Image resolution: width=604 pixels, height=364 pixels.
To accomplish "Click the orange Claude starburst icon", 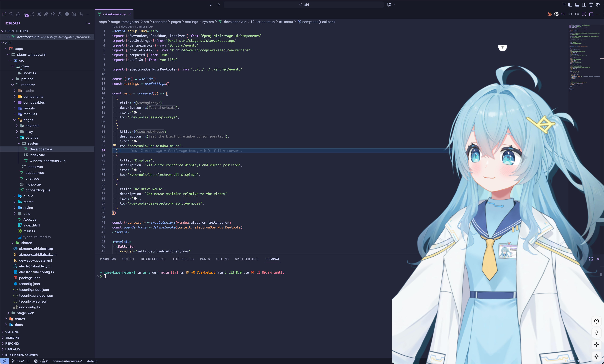I will pyautogui.click(x=549, y=14).
